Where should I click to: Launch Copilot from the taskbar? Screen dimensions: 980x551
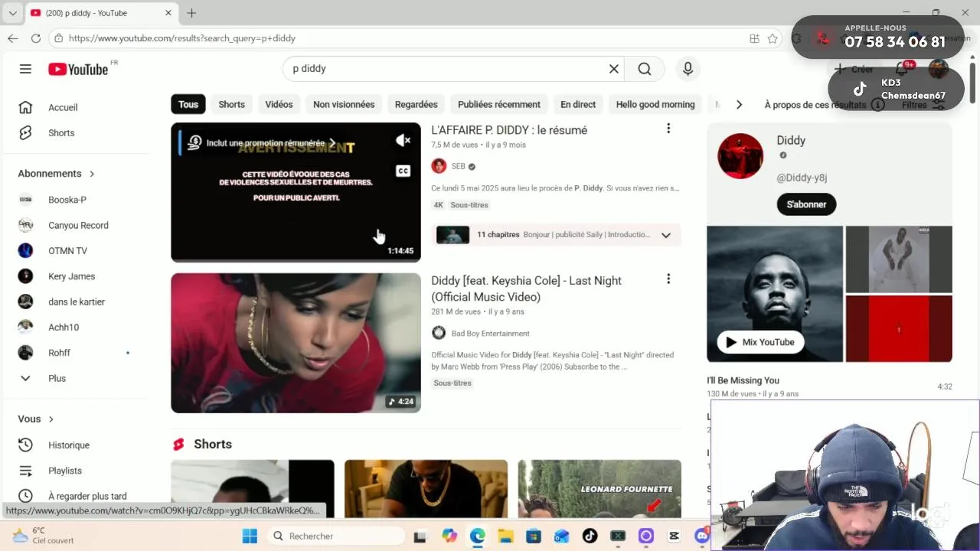(x=449, y=536)
